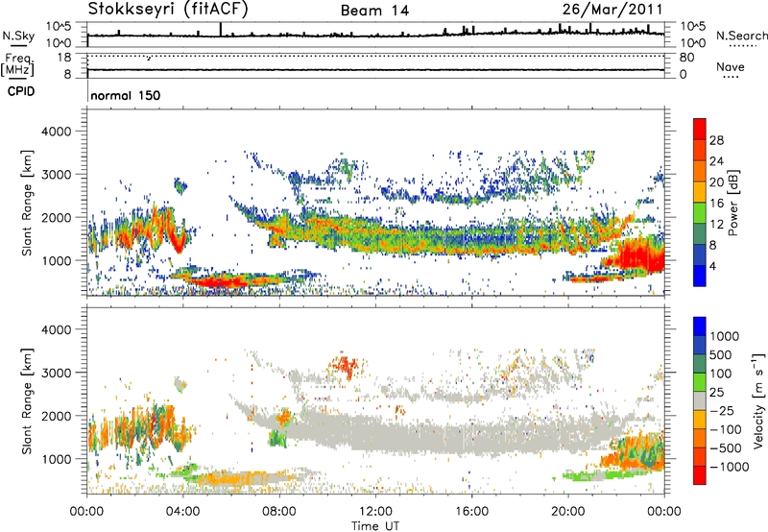Click the velocity panel 'Slant Range [km]' label

[x=27, y=400]
